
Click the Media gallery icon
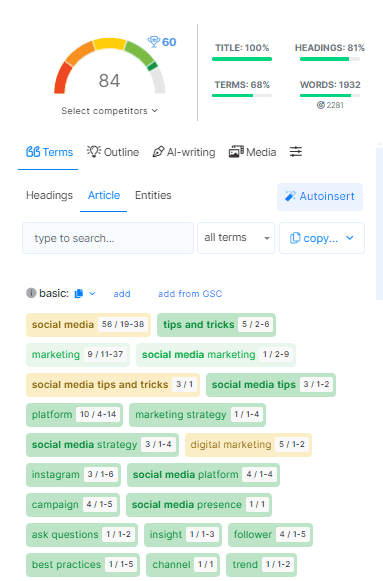[x=236, y=152]
